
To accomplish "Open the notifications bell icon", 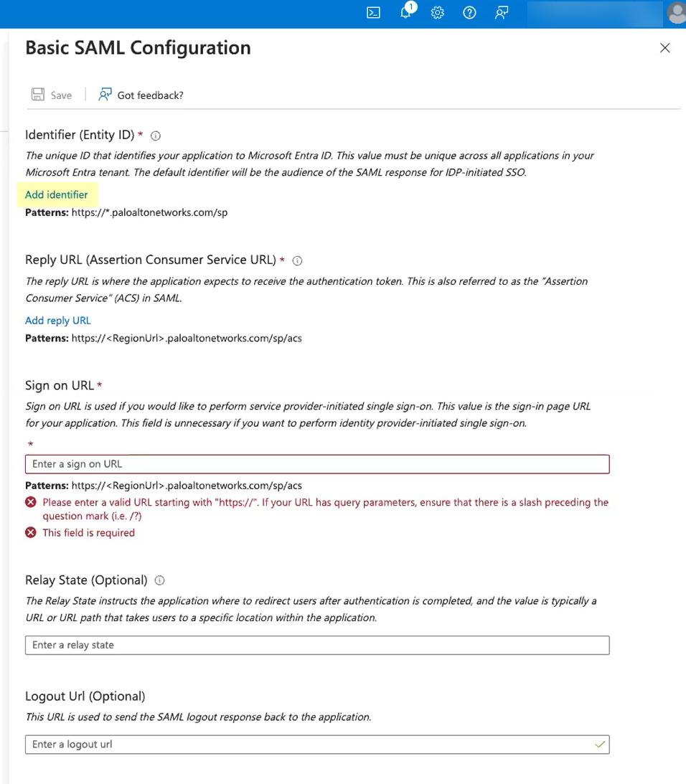I will tap(406, 12).
